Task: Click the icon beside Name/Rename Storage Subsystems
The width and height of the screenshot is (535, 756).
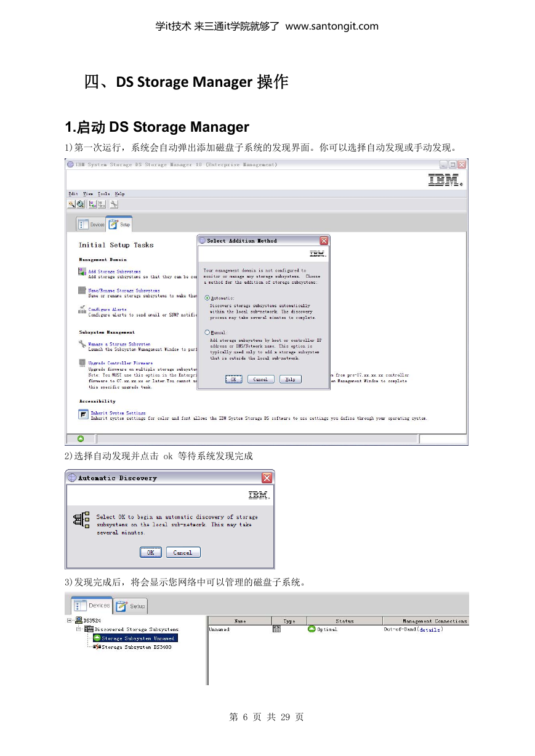Action: [x=82, y=291]
